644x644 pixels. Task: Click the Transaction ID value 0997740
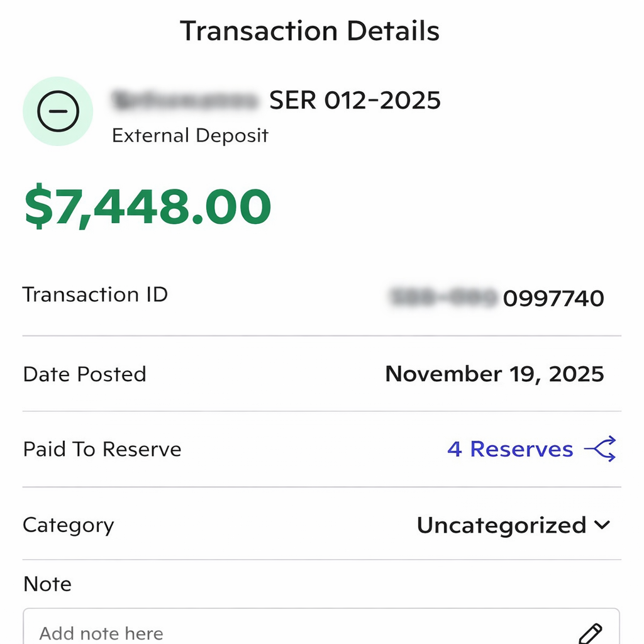(x=553, y=298)
